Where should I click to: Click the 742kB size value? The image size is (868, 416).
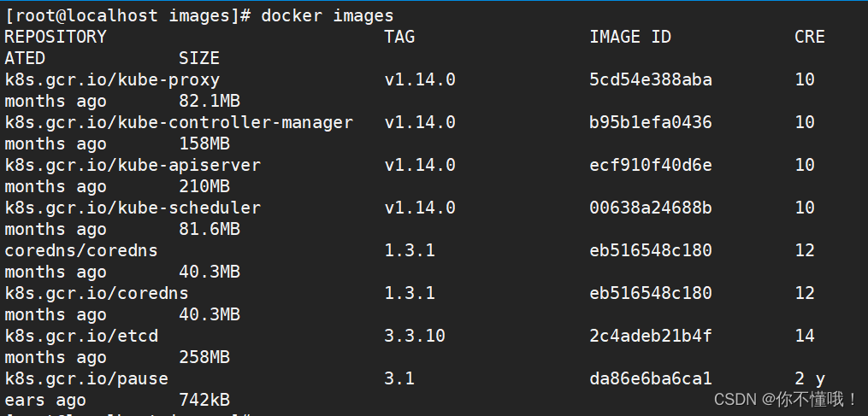click(204, 400)
